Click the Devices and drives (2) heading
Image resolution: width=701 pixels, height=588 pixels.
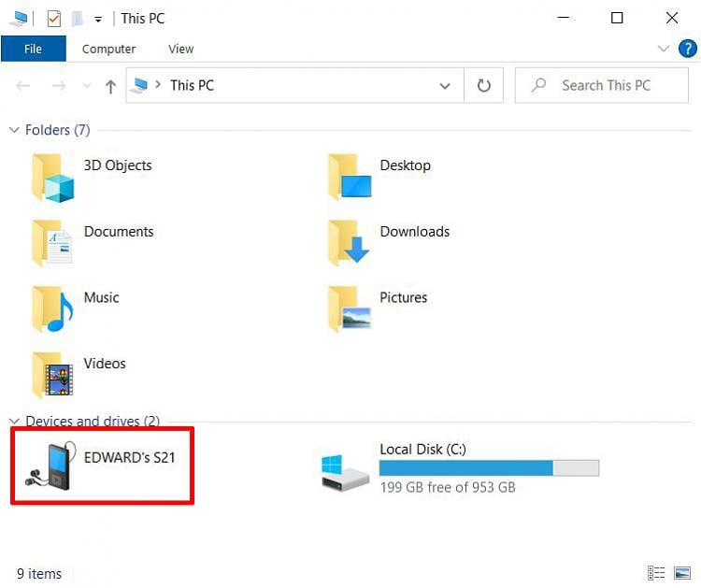coord(93,421)
